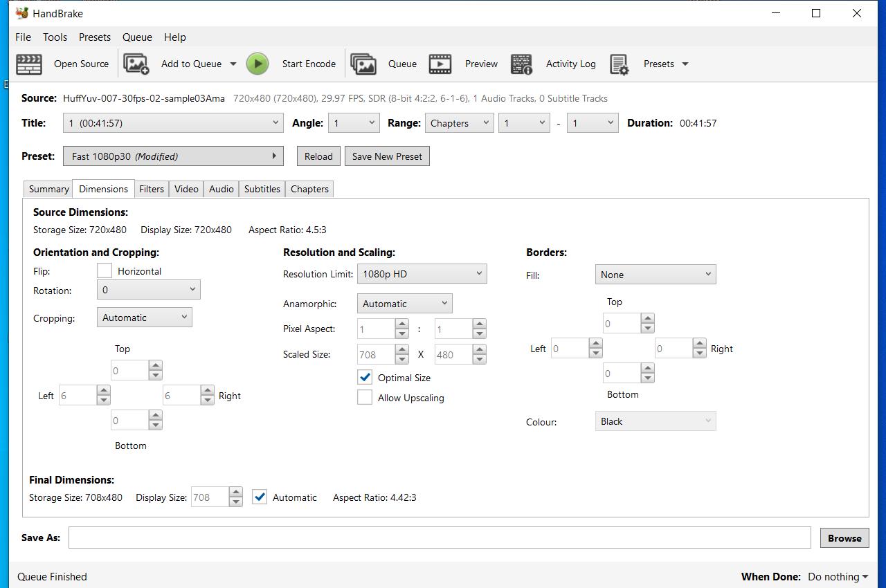Click the green Start Encode play icon
886x588 pixels.
(x=257, y=64)
